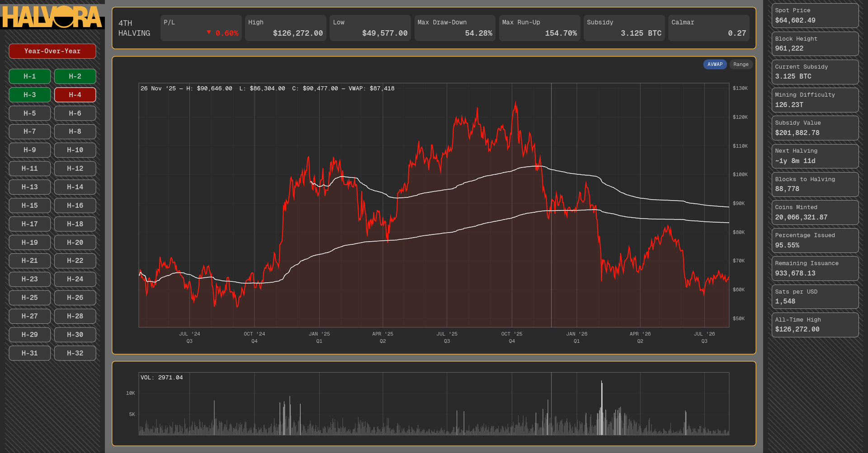The height and width of the screenshot is (453, 868).
Task: Click the tallest volume bar spike
Action: pyautogui.click(x=602, y=408)
